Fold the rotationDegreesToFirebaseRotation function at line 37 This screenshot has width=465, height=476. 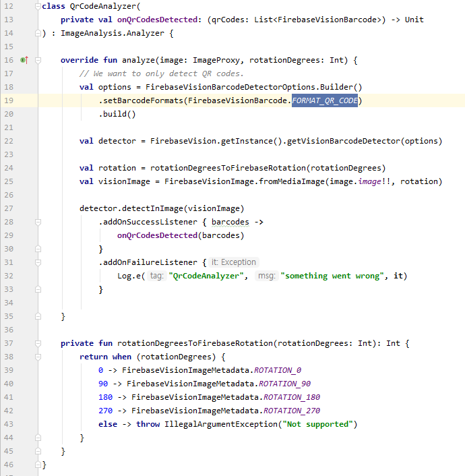tap(38, 343)
